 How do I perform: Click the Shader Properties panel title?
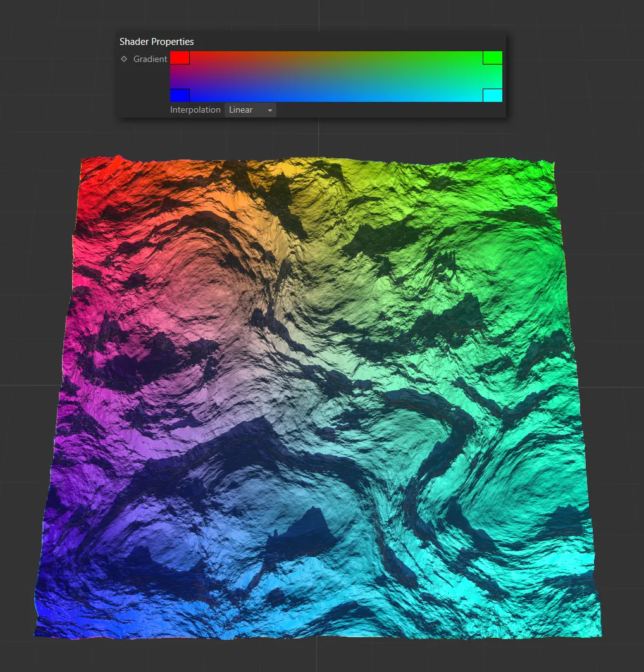(156, 41)
